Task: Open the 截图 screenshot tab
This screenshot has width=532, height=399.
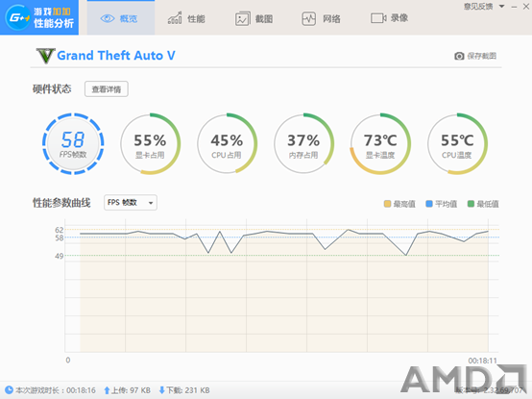Action: [254, 18]
